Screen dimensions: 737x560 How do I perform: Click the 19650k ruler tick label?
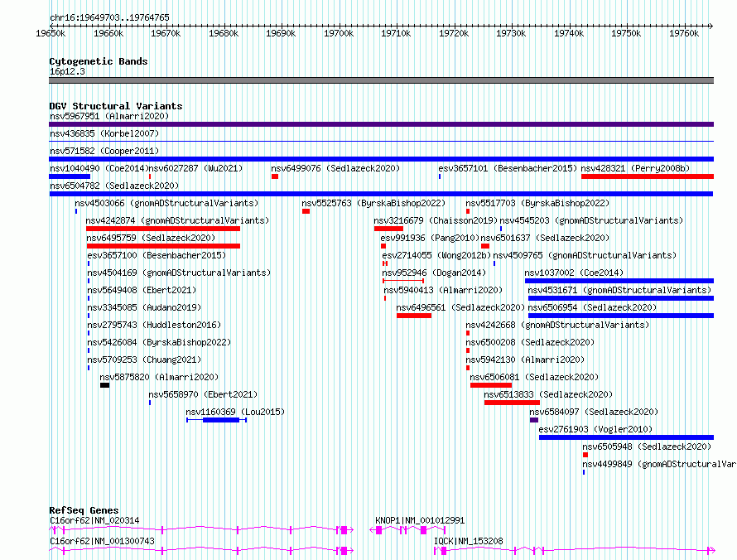point(51,33)
